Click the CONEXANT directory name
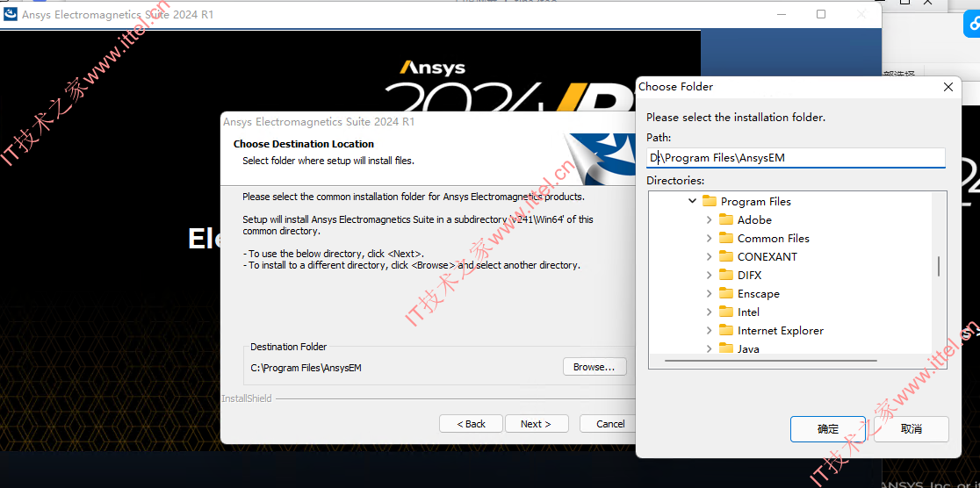The height and width of the screenshot is (488, 980). tap(767, 257)
